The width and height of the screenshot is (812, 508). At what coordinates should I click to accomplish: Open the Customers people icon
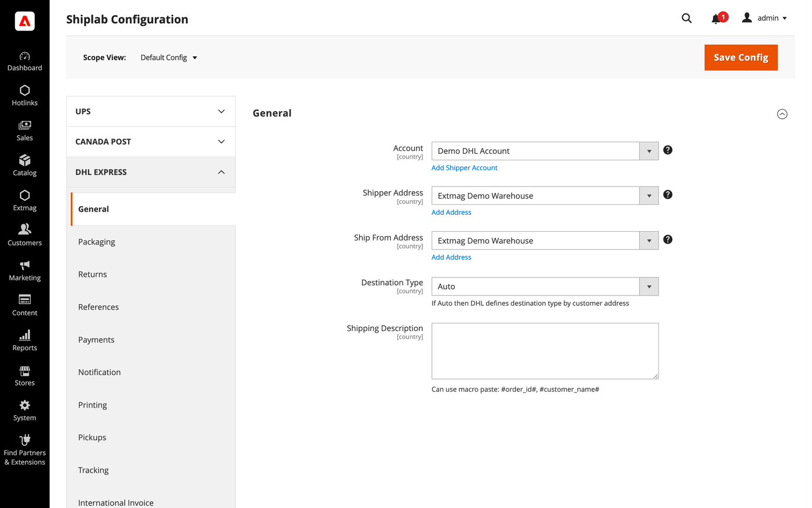click(24, 229)
